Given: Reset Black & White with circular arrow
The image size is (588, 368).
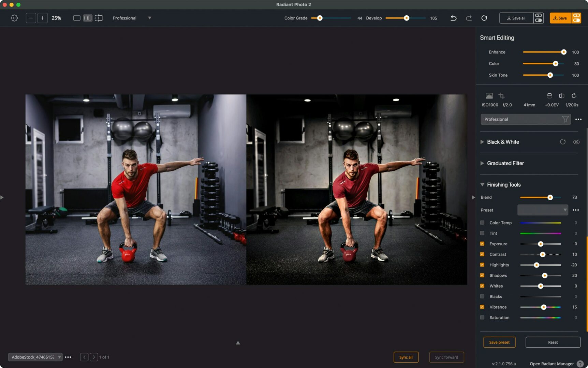Looking at the screenshot, I should pyautogui.click(x=563, y=142).
